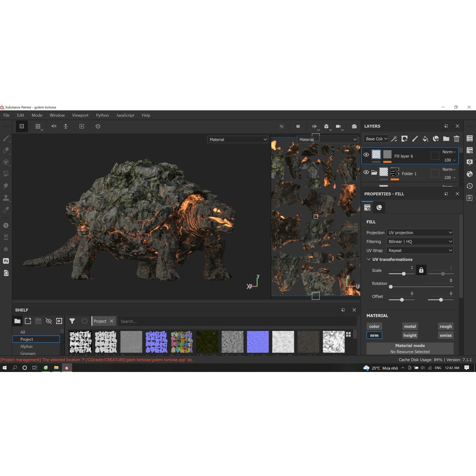Import resources with shelf arrow-box icon
This screenshot has height=476, width=476.
point(59,321)
